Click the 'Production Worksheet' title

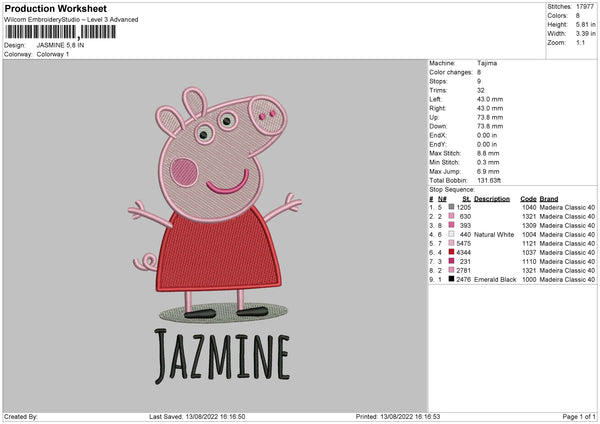55,8
